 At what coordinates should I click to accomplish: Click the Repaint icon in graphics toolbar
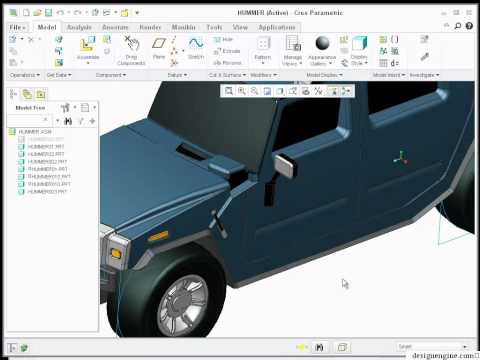click(x=267, y=91)
